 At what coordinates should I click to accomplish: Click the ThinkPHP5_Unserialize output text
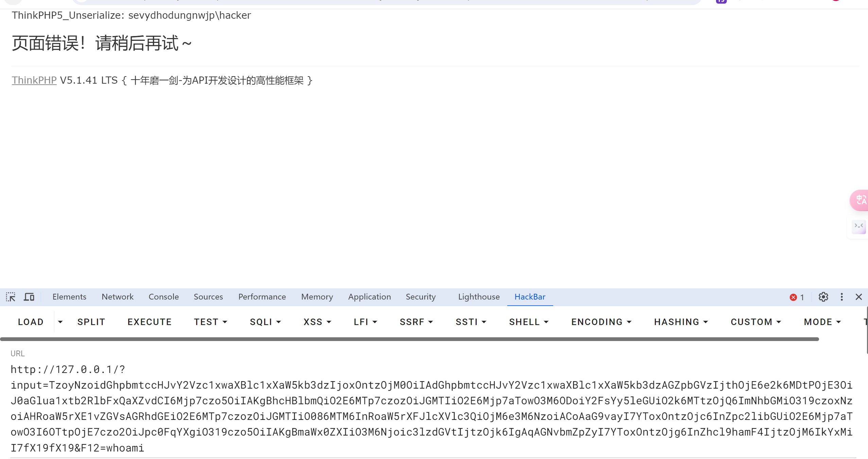click(131, 15)
